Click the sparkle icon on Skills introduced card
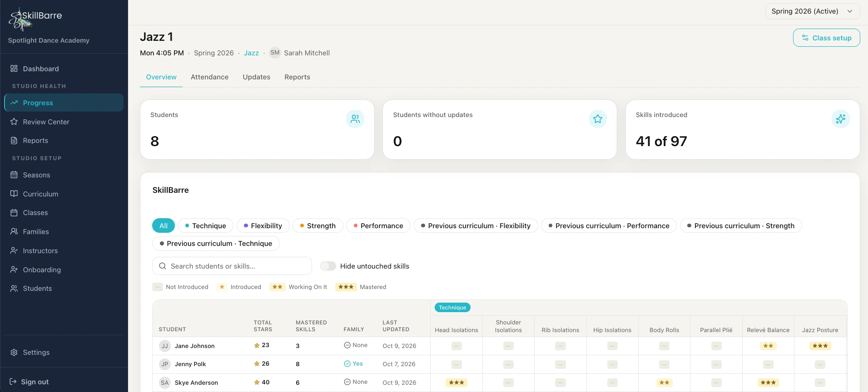The image size is (868, 392). (841, 119)
